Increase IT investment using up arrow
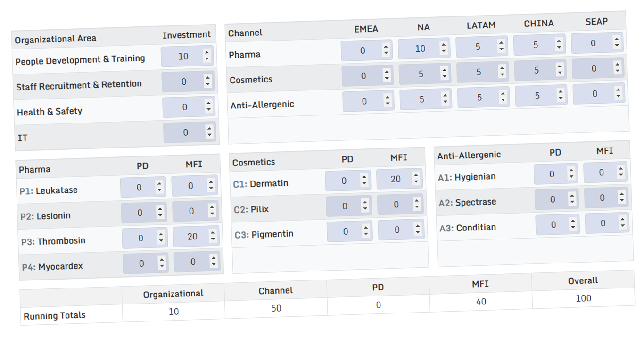644x362 pixels. [x=209, y=129]
